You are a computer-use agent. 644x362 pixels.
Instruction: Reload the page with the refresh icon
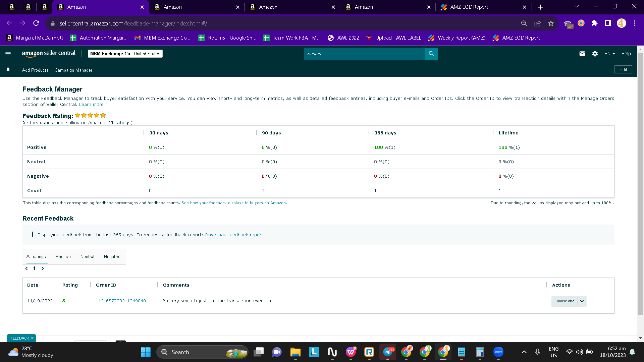coord(36,23)
